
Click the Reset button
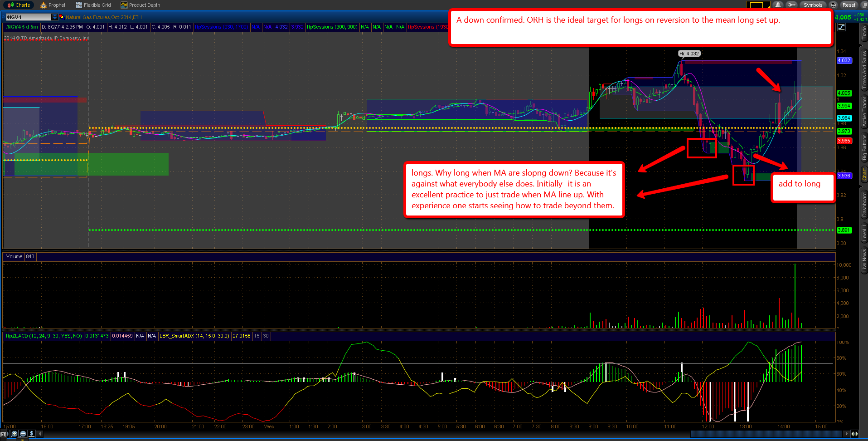(849, 5)
